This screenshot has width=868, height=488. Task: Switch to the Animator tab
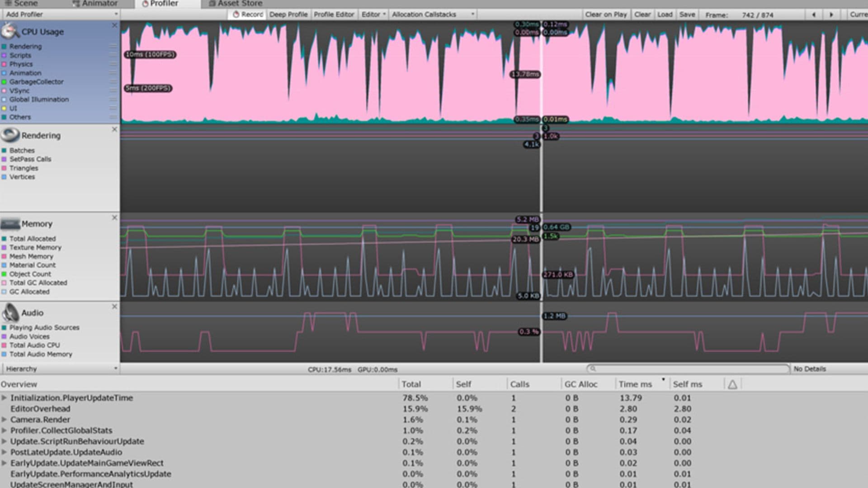point(95,3)
